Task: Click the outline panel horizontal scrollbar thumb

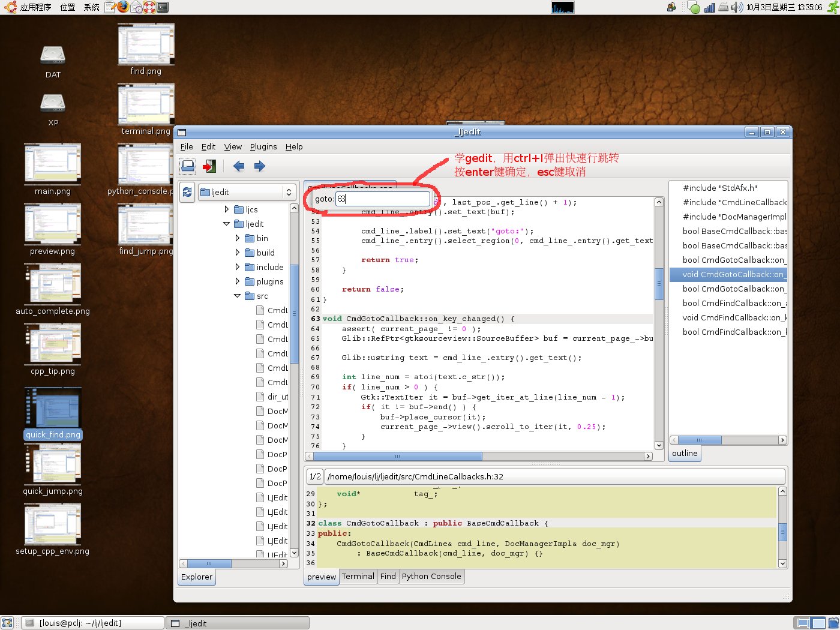Action: [700, 440]
